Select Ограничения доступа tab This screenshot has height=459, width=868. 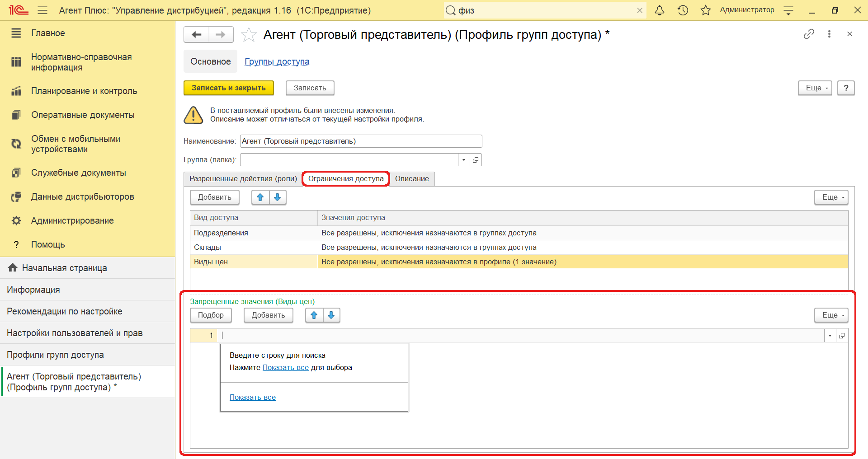(346, 178)
